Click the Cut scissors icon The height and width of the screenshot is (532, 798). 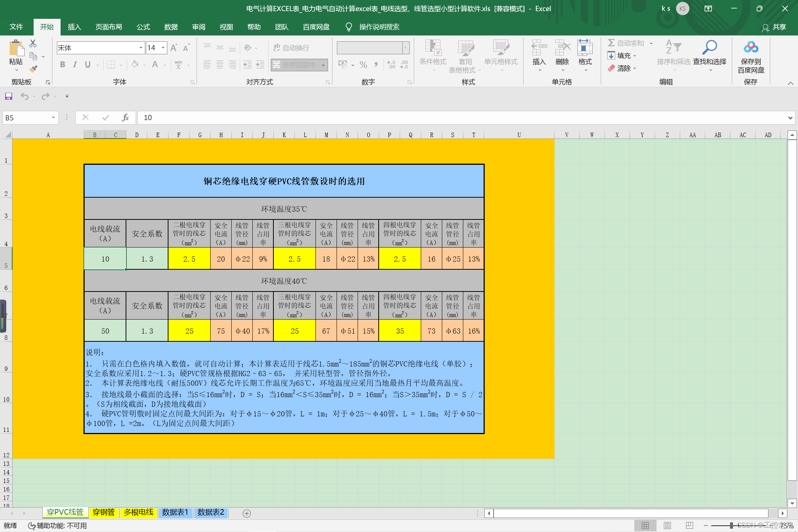(33, 44)
